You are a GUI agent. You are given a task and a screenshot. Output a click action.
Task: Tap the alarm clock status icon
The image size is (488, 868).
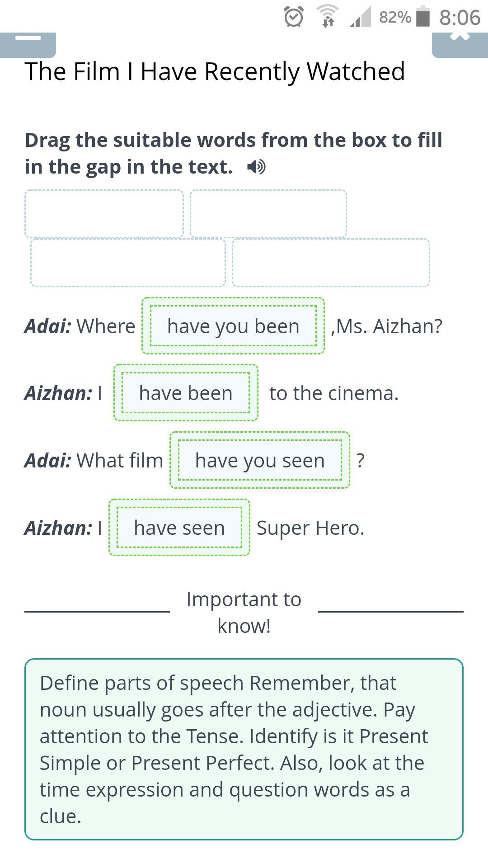point(294,17)
